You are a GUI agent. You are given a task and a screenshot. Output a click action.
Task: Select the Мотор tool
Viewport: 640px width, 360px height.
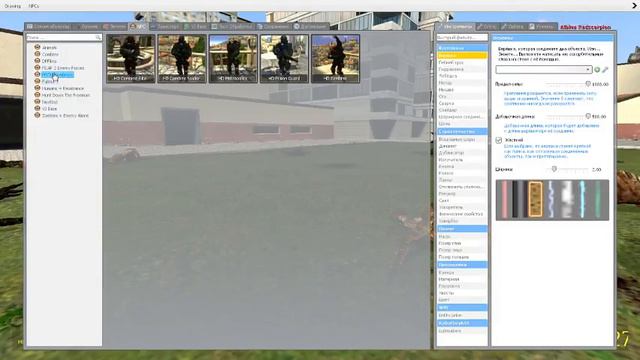(x=462, y=82)
